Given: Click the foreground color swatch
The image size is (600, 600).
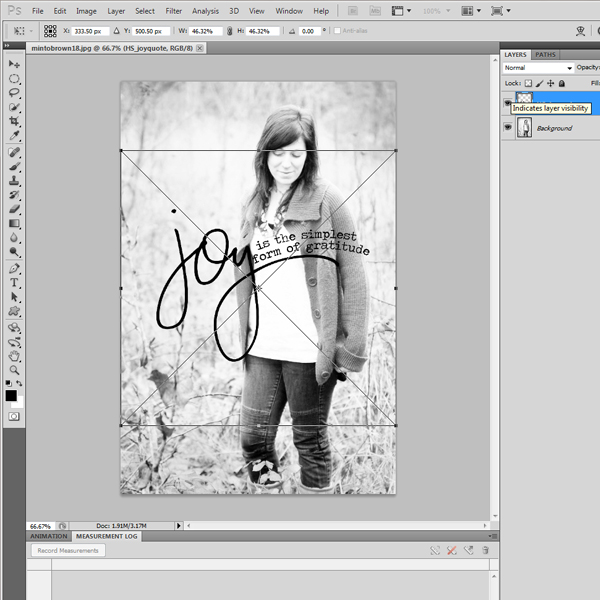Looking at the screenshot, I should pyautogui.click(x=11, y=395).
